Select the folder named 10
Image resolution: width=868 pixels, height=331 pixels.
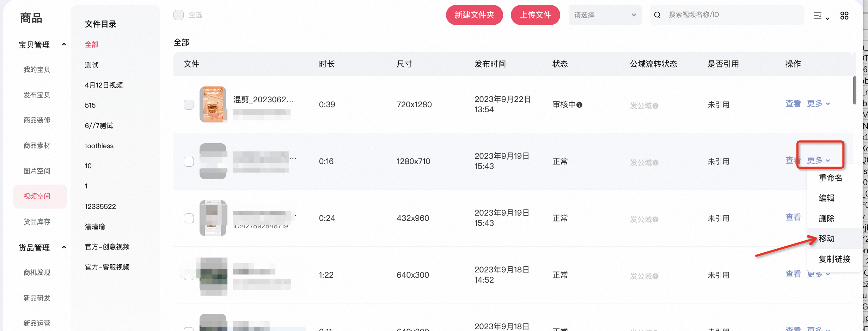(x=88, y=166)
